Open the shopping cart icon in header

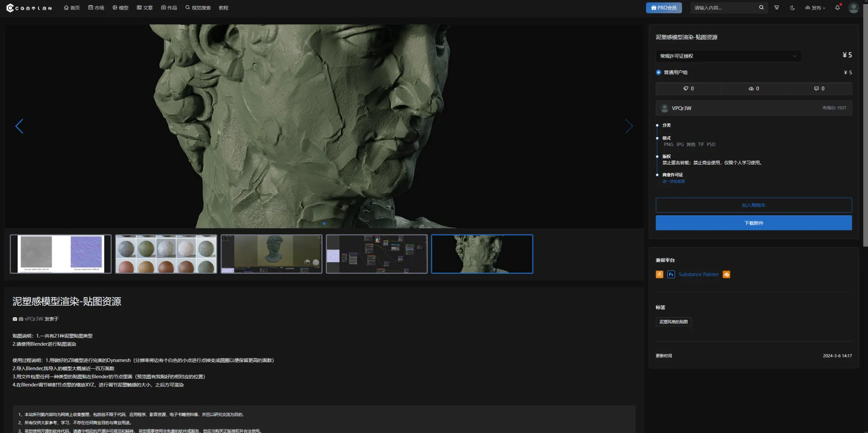777,8
